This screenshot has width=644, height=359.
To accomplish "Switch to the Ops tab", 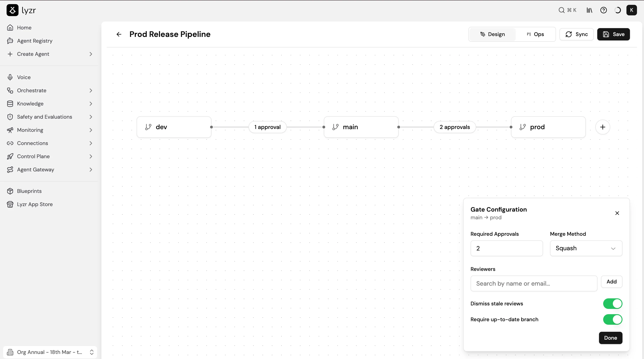I will click(x=535, y=34).
